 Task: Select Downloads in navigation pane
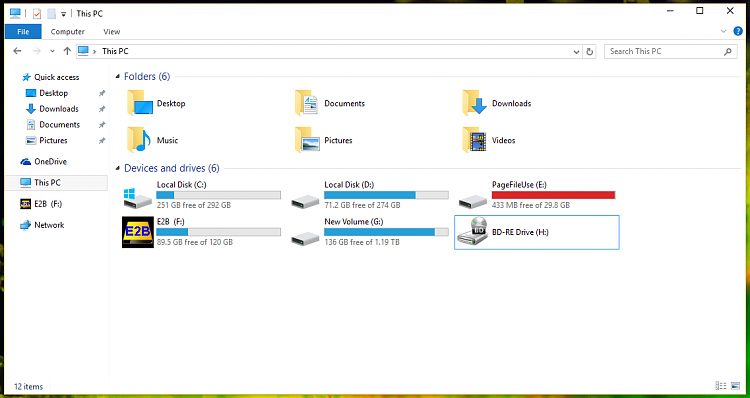59,109
